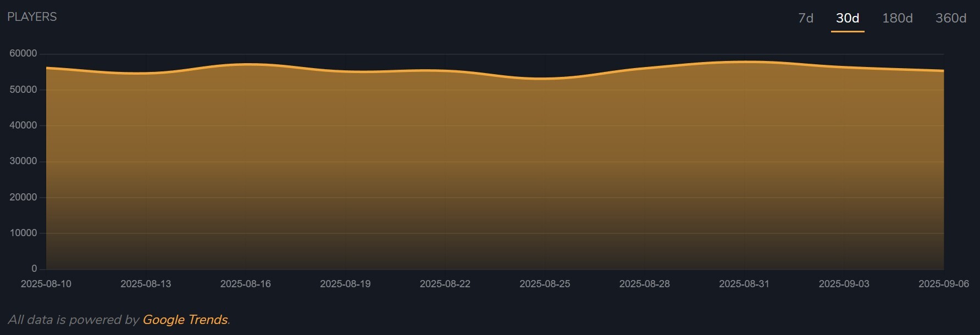Click the chart line above 2025-08-31
The height and width of the screenshot is (335, 980).
click(744, 62)
